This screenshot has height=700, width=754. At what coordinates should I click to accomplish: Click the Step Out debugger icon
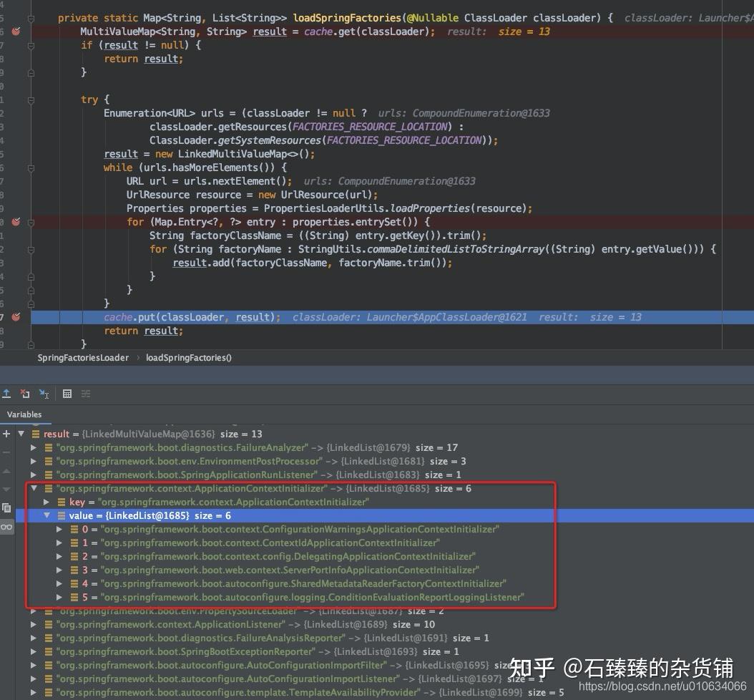[x=6, y=394]
